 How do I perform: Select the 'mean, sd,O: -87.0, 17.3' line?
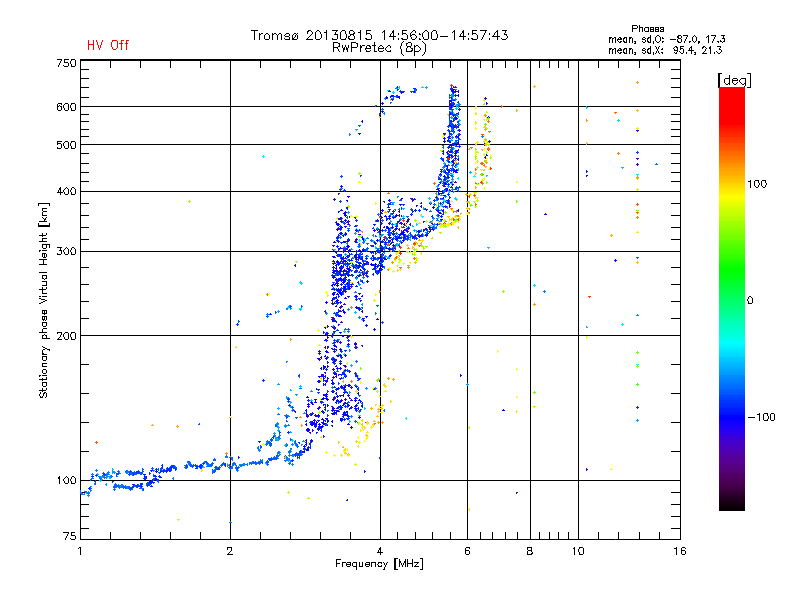click(x=666, y=39)
